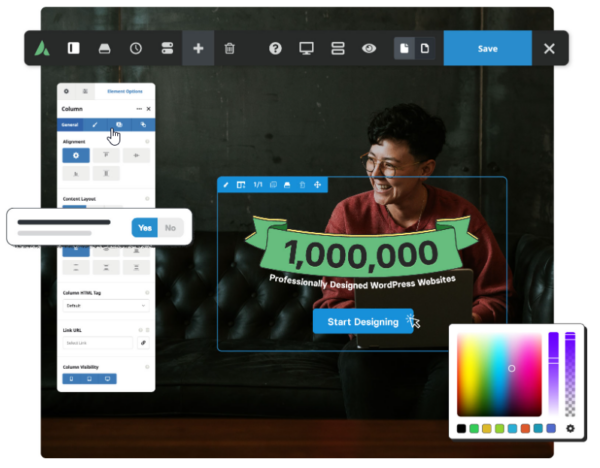Choose No in the floating toggle card
600x468 pixels.
coord(170,228)
